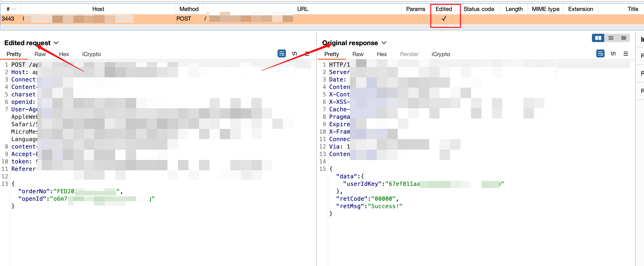Click the Edited column header
This screenshot has height=266, width=644.
pyautogui.click(x=443, y=9)
